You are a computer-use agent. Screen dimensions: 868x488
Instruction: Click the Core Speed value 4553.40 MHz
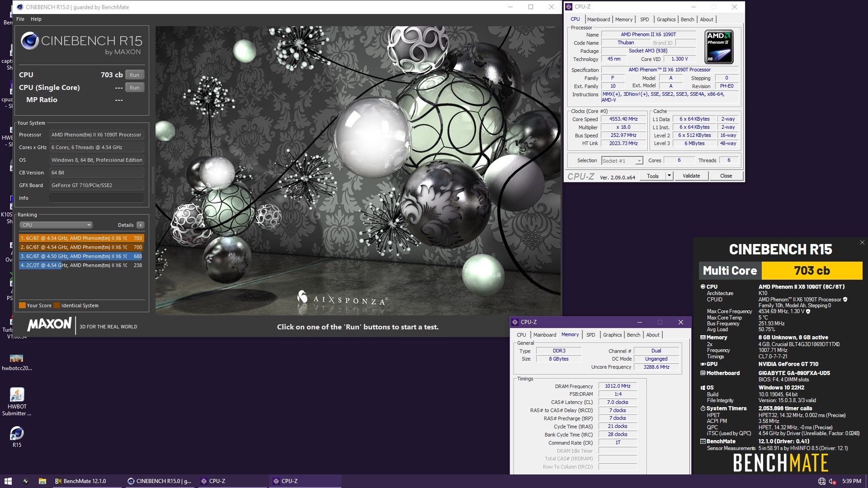click(623, 119)
